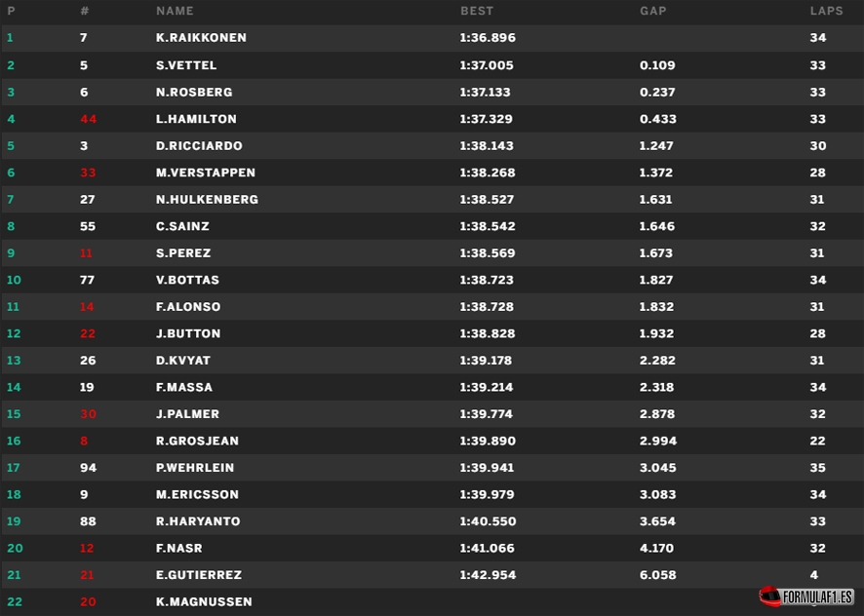Select M.VERSTAPPEN in the results
This screenshot has height=616, width=864.
click(x=206, y=173)
